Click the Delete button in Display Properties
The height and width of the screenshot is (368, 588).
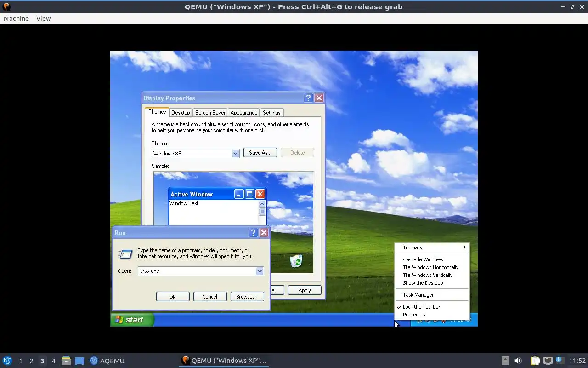point(297,153)
